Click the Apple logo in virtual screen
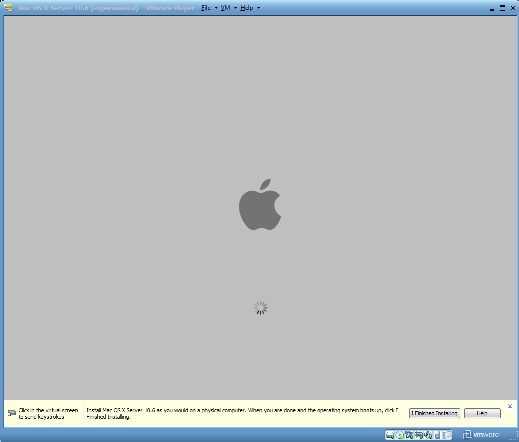Image resolution: width=519 pixels, height=442 pixels. coord(260,204)
